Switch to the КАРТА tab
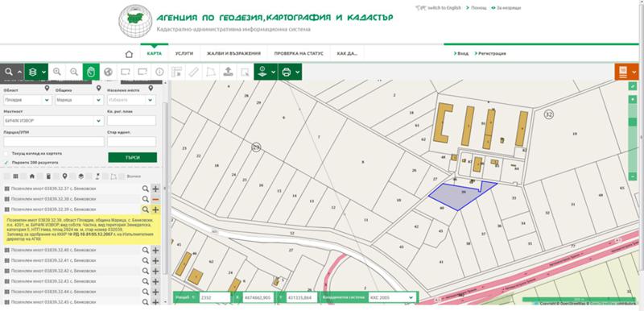This screenshot has width=644, height=311. (x=154, y=53)
